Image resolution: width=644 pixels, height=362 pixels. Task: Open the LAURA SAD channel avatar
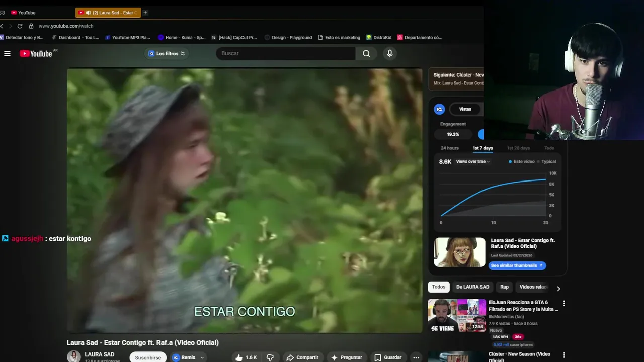pos(74,356)
